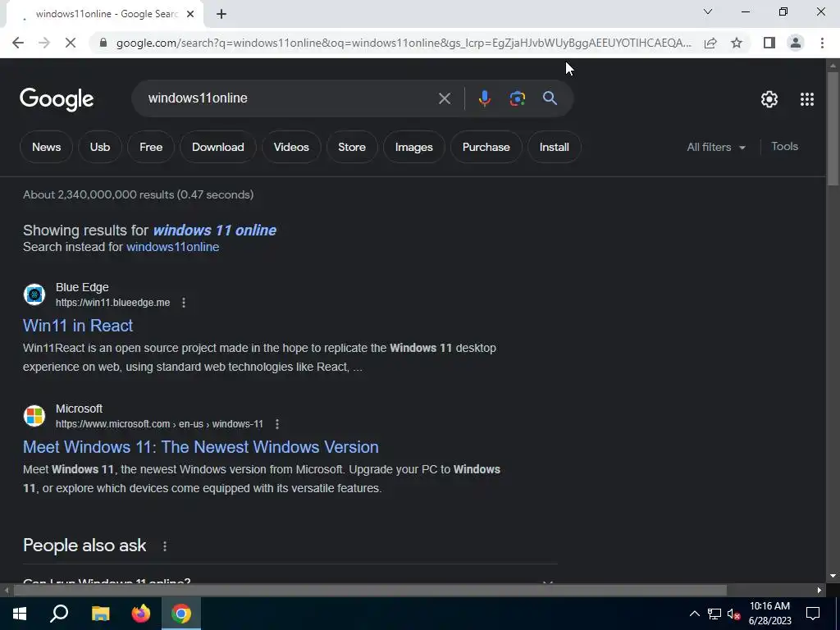Filter results by Free
840x630 pixels.
coord(151,147)
